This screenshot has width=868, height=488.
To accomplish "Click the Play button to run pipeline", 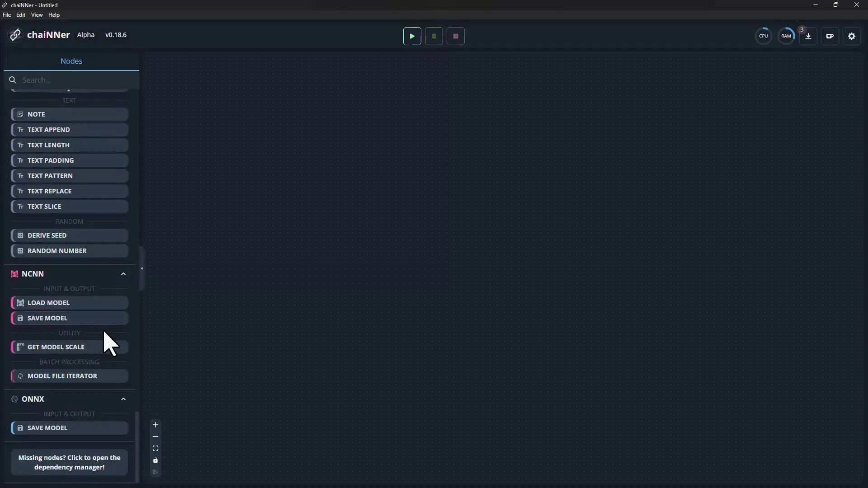I will point(412,36).
